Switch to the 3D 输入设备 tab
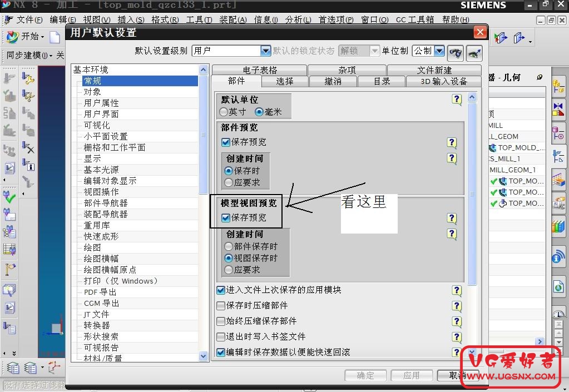Image resolution: width=569 pixels, height=392 pixels. tap(444, 81)
